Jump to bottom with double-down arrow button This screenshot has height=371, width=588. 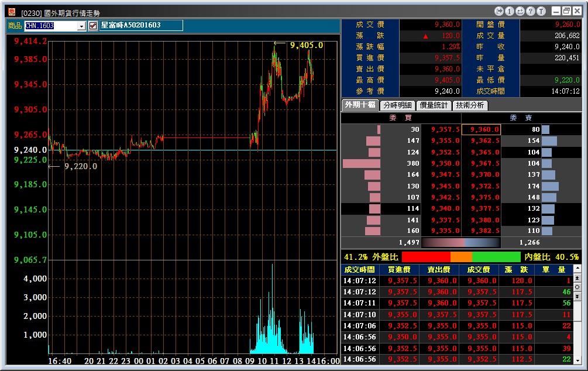pyautogui.click(x=577, y=297)
